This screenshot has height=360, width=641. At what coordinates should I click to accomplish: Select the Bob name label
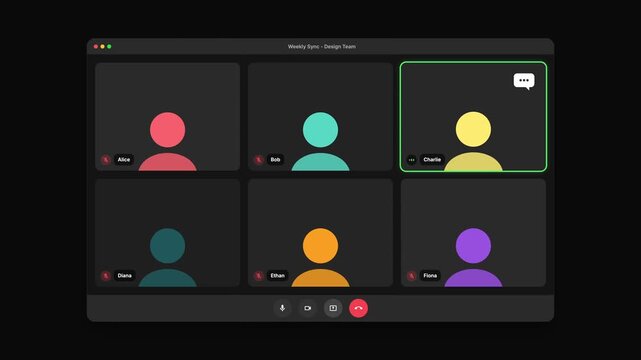pyautogui.click(x=276, y=160)
